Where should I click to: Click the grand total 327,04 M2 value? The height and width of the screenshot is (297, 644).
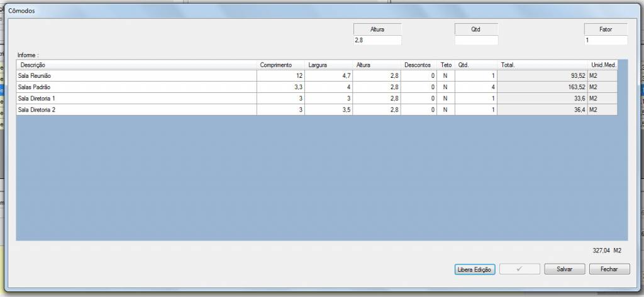607,251
